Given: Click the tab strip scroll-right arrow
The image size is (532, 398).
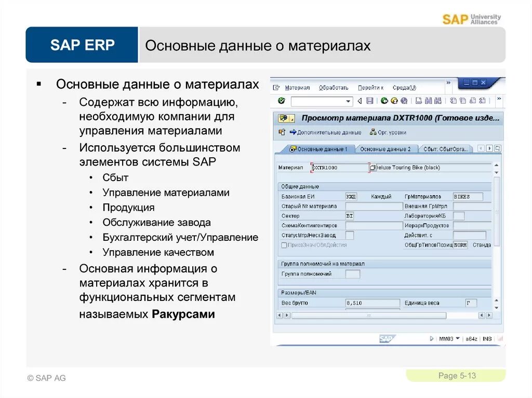Looking at the screenshot, I should [489, 148].
